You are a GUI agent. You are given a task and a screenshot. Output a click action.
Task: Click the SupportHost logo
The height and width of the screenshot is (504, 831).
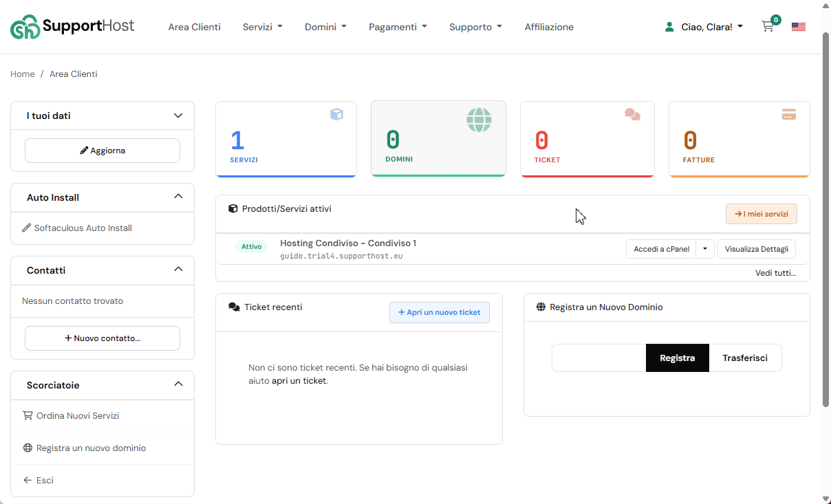[72, 27]
